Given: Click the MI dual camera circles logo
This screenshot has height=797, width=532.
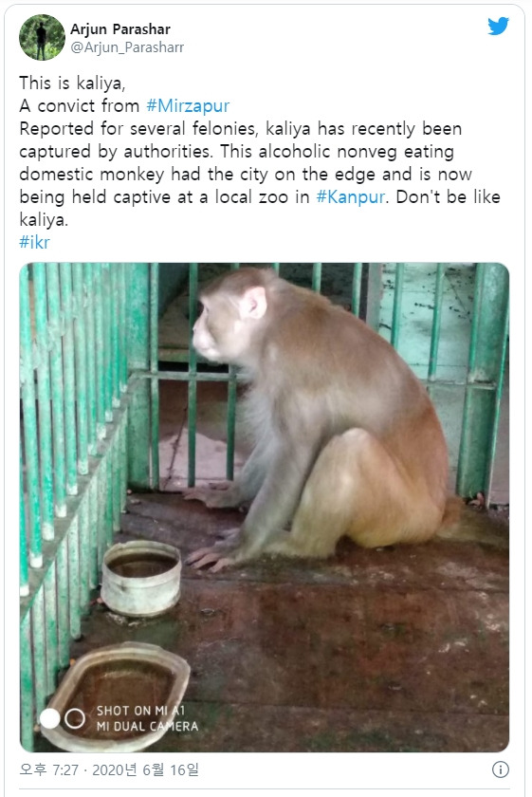Looking at the screenshot, I should point(63,718).
